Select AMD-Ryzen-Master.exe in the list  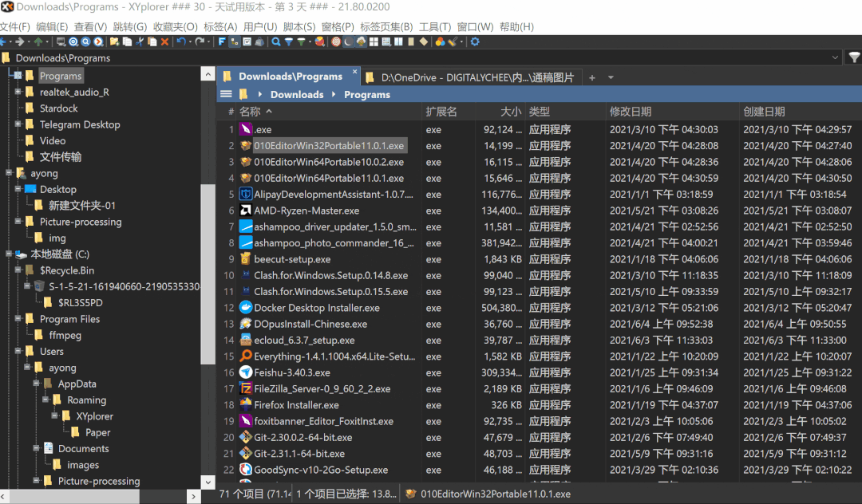(306, 211)
